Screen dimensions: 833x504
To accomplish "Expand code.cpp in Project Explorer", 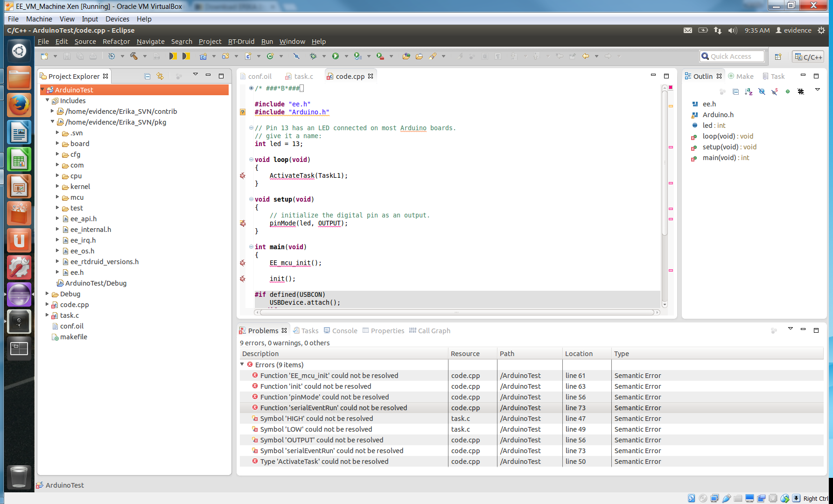I will [x=48, y=304].
